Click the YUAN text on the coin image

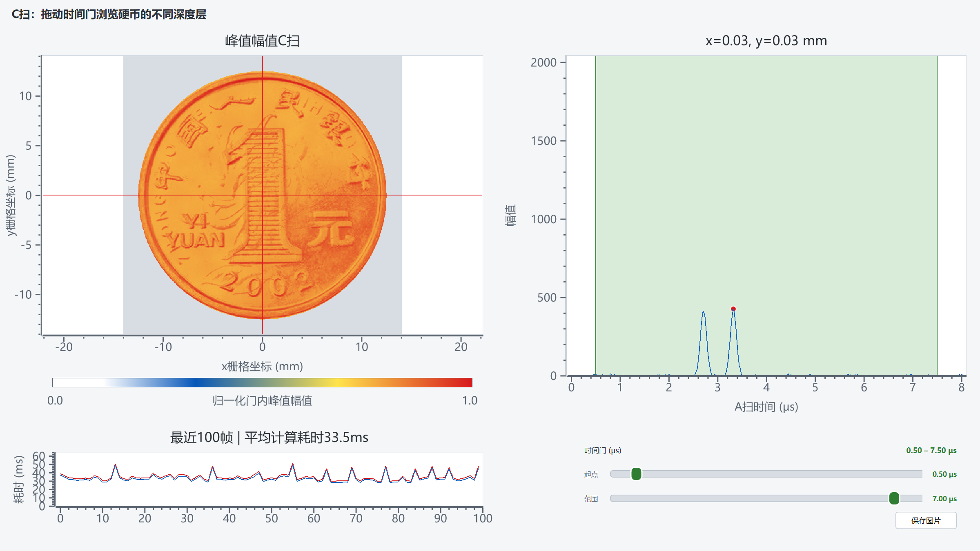pyautogui.click(x=196, y=241)
